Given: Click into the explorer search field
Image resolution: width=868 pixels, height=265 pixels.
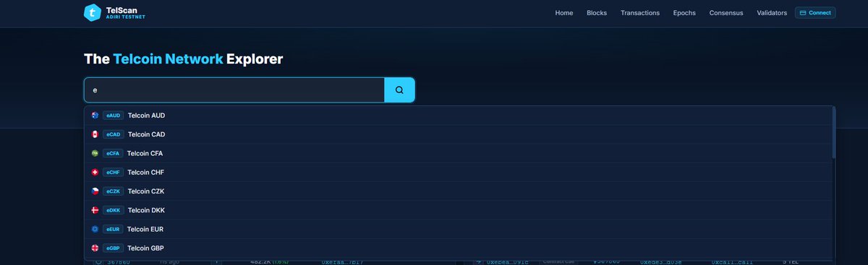Looking at the screenshot, I should [234, 90].
